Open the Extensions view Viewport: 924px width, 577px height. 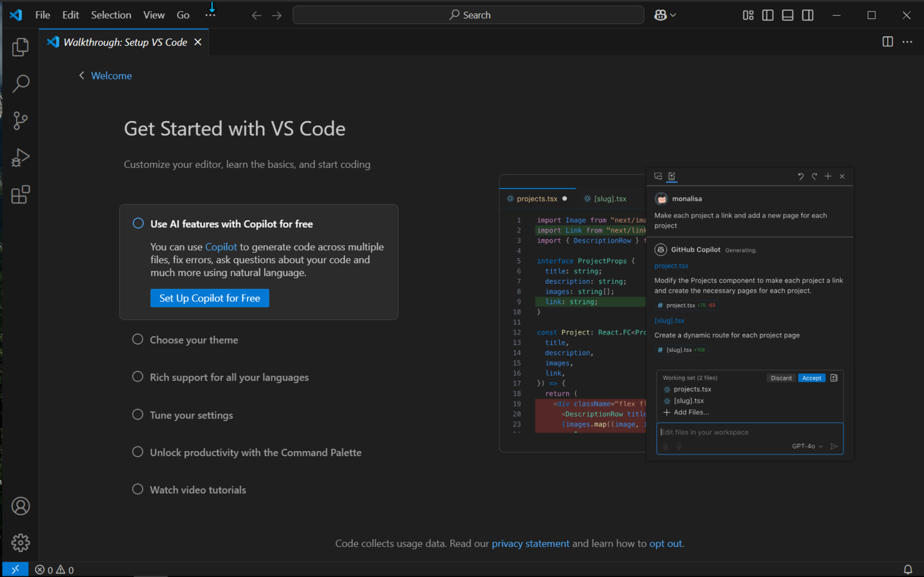(x=20, y=195)
